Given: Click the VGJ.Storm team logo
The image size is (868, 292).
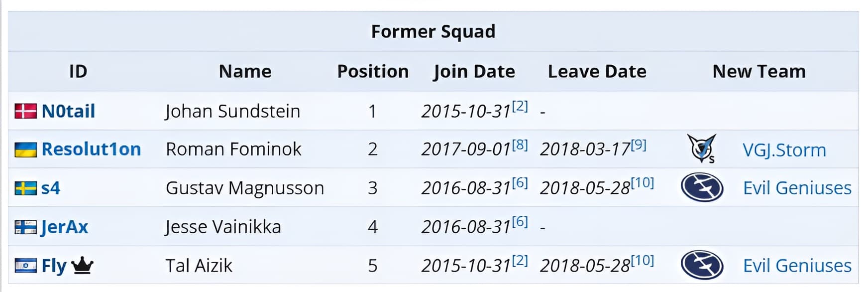Looking at the screenshot, I should [x=701, y=148].
